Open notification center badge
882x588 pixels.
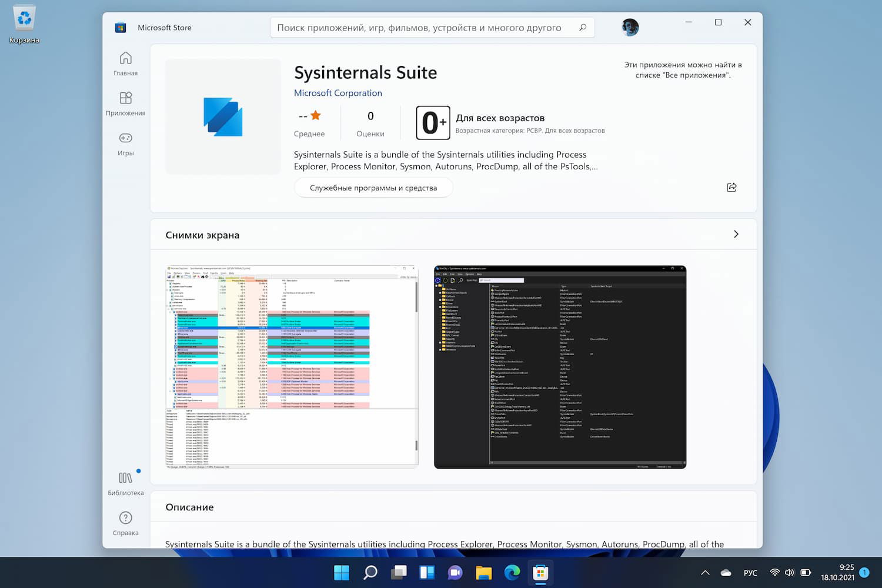click(x=864, y=572)
